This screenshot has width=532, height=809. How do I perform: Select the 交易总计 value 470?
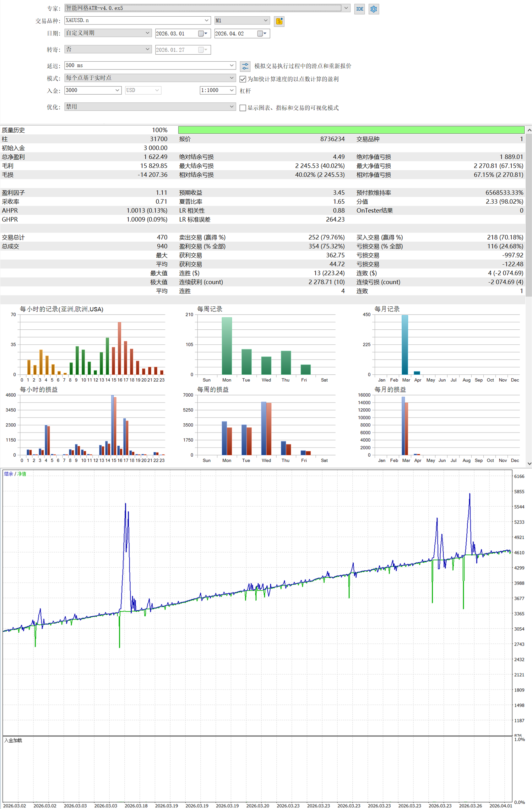pyautogui.click(x=162, y=237)
